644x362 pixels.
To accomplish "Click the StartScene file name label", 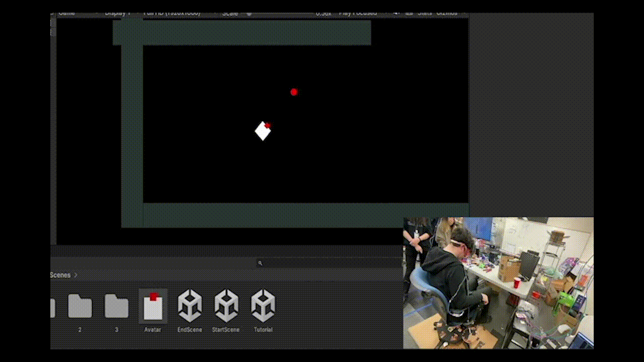I will tap(226, 330).
